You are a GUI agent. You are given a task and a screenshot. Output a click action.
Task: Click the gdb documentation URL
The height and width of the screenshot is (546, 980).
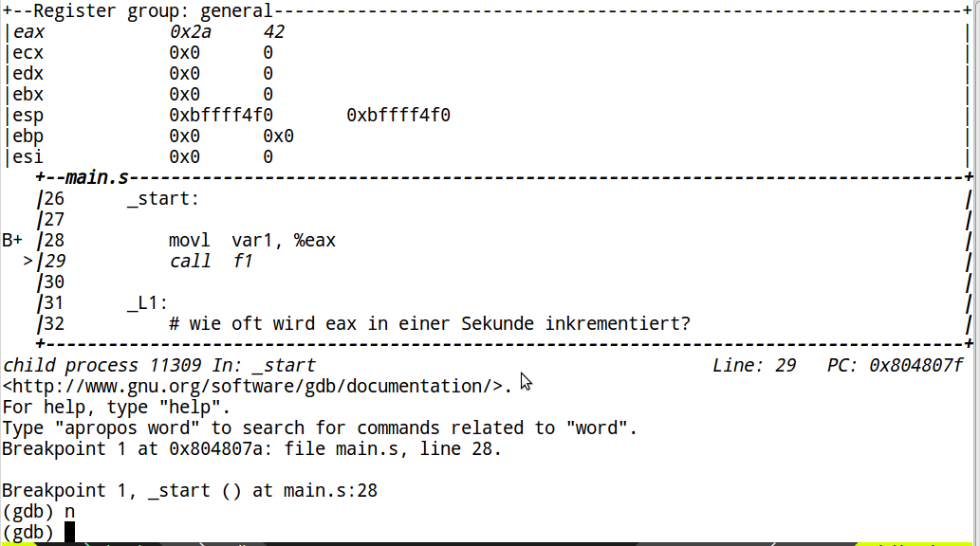coord(252,387)
